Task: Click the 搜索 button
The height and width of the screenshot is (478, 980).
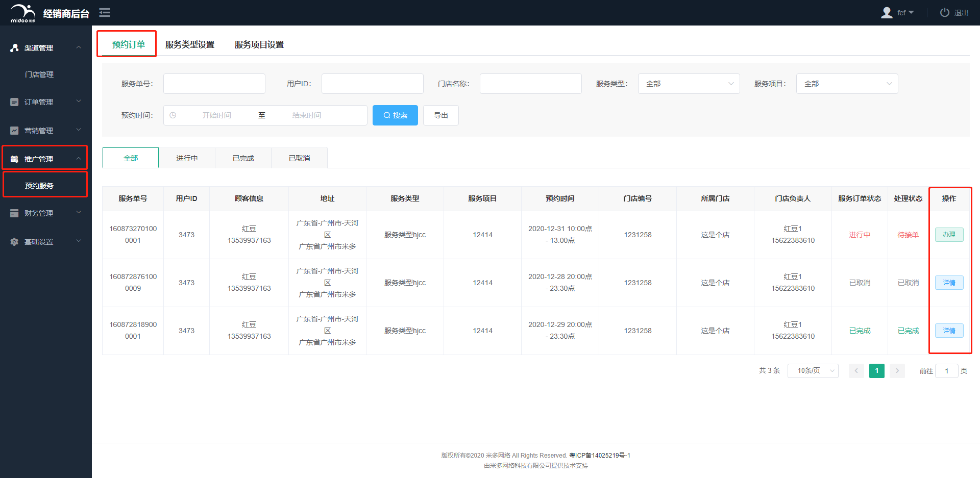Action: [395, 115]
